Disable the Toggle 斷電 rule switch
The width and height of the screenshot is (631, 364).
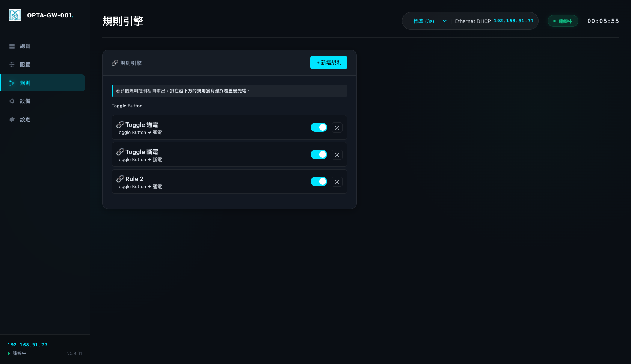point(319,154)
